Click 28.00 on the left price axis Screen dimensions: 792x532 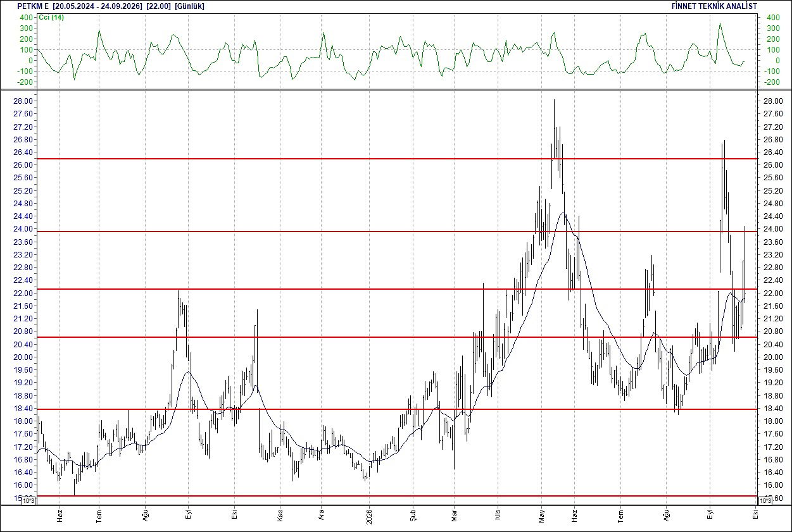(x=23, y=101)
